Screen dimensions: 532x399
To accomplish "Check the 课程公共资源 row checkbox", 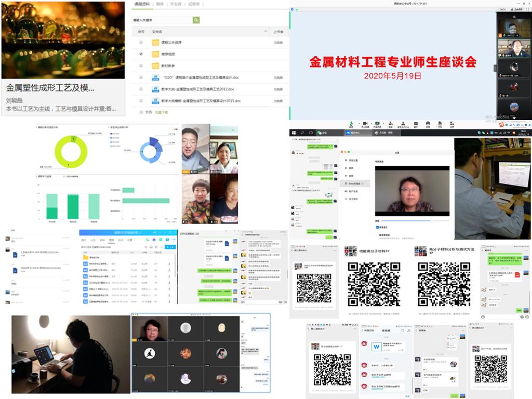I will (141, 43).
